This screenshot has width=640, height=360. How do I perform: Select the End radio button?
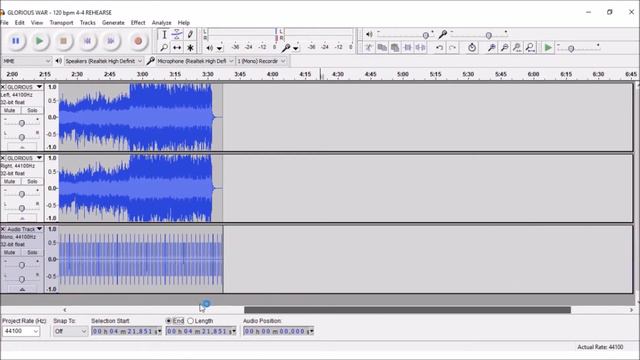168,321
